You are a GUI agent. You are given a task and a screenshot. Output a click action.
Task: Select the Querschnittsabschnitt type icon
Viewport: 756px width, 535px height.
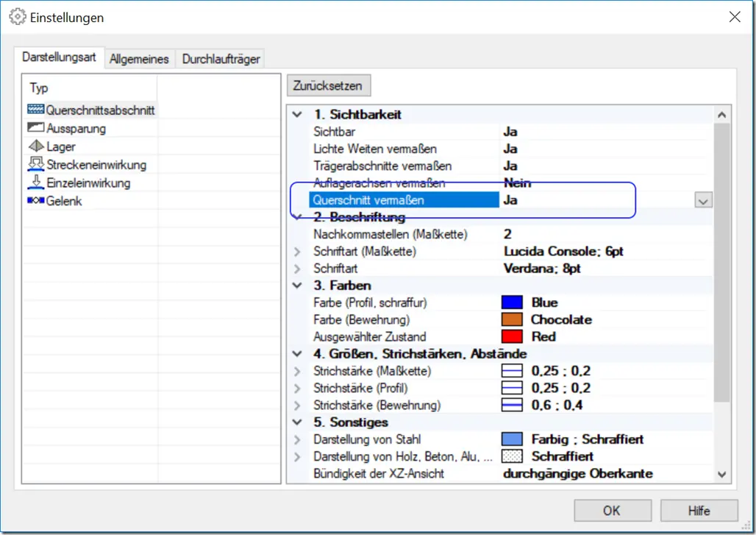(x=36, y=110)
